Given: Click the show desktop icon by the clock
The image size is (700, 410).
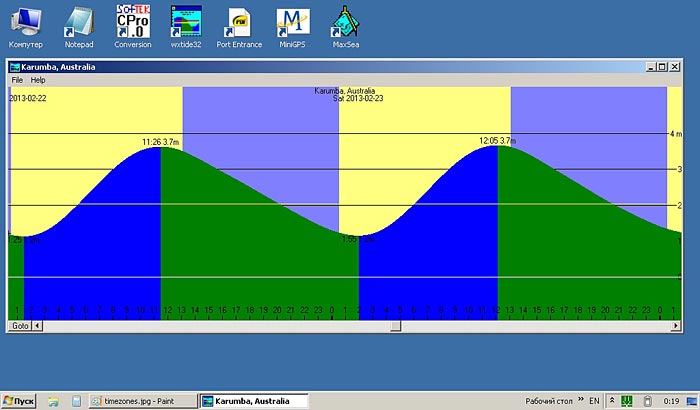Looking at the screenshot, I should tap(692, 401).
